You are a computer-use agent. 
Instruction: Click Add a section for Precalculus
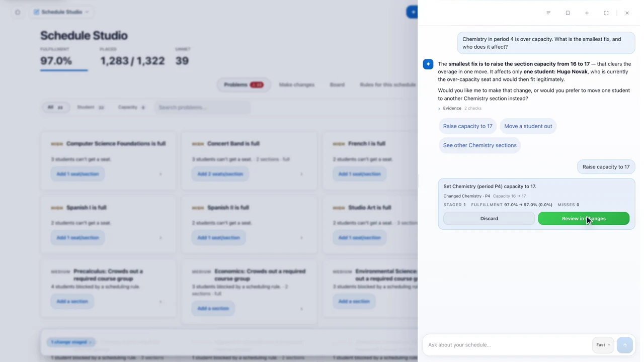(72, 301)
